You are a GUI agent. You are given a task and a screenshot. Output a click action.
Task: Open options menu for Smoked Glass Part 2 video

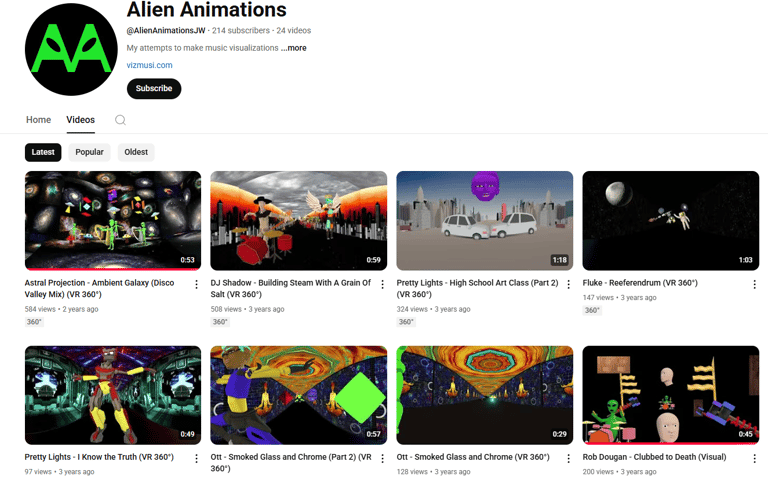tap(383, 458)
